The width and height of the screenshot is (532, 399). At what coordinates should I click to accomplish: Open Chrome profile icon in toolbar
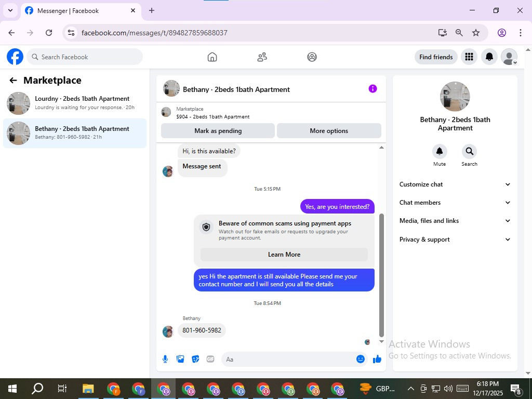click(502, 33)
